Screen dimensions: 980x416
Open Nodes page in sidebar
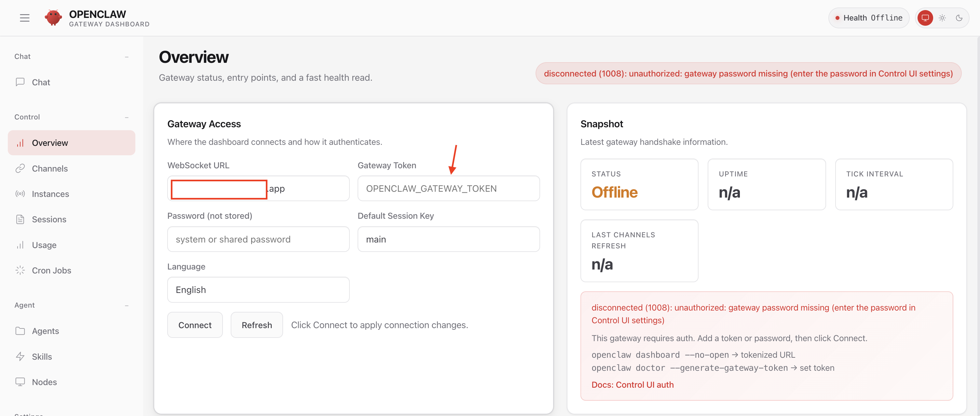(44, 382)
